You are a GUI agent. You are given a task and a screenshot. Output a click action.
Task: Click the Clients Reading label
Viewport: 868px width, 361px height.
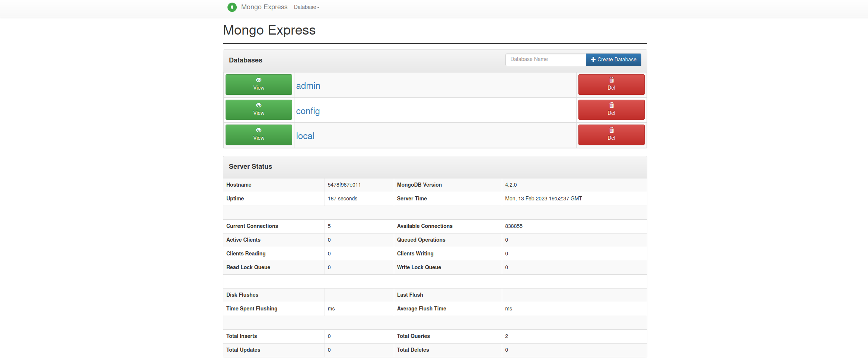click(246, 254)
